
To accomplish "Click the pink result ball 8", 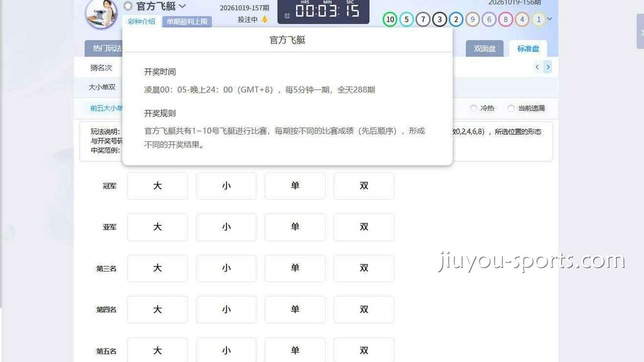I will coord(506,19).
